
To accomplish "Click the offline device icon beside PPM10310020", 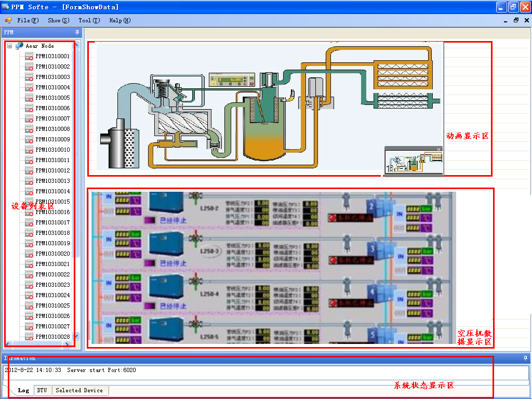I will (x=29, y=254).
